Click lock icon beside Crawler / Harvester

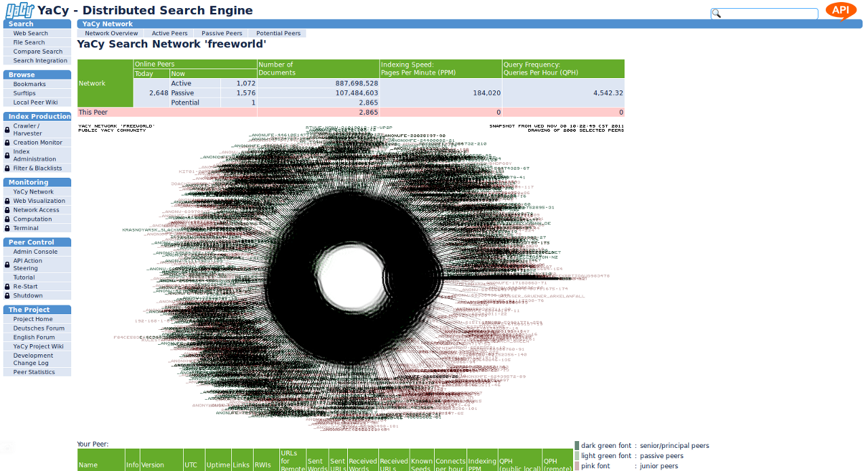click(x=7, y=130)
